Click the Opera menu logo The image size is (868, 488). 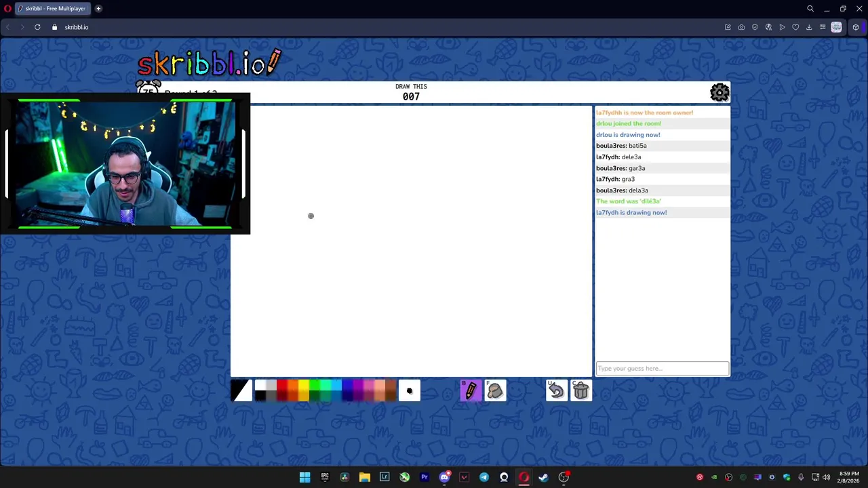pos(7,9)
